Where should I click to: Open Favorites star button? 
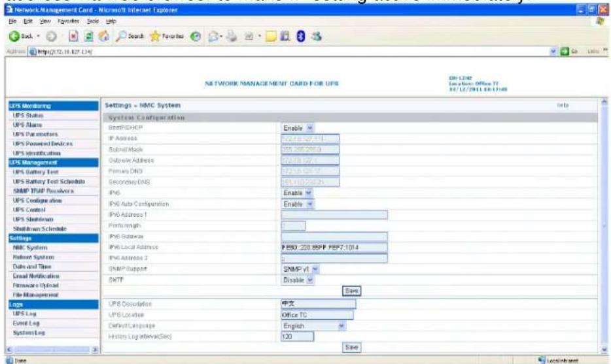[167, 36]
